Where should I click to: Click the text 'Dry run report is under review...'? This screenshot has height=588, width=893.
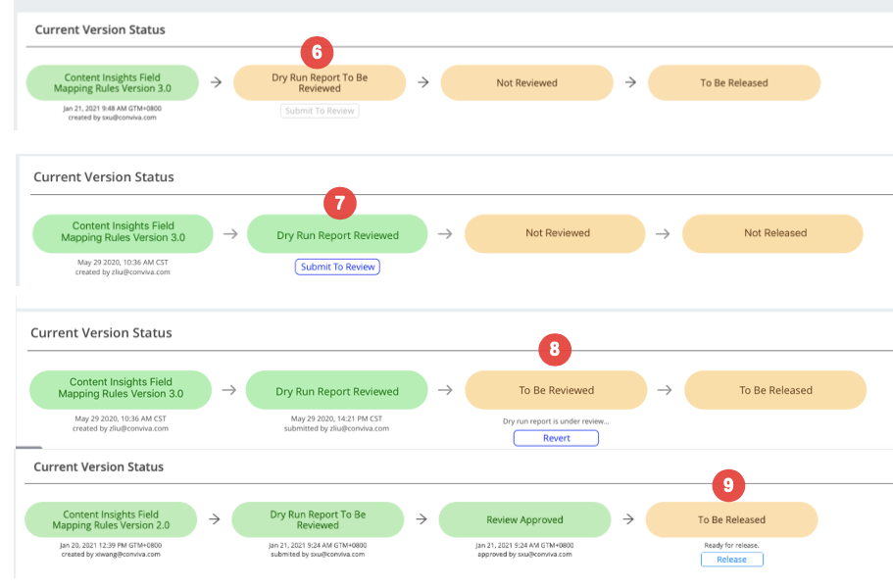[x=556, y=421]
